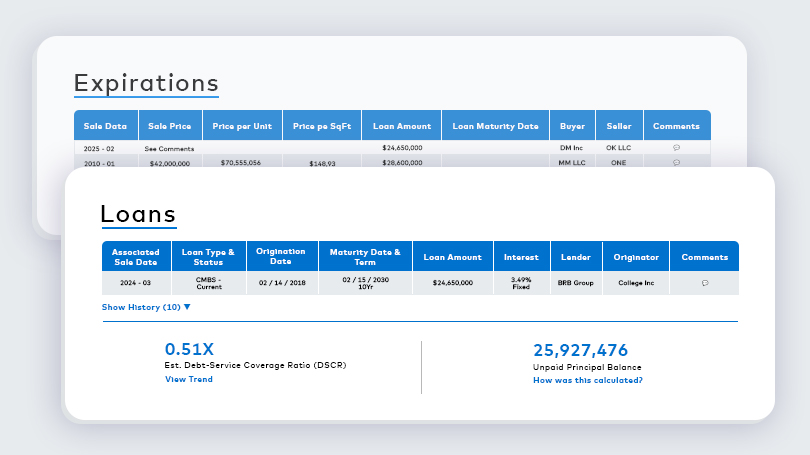Select the 'CMBS - Current' loan type cell

[x=209, y=283]
